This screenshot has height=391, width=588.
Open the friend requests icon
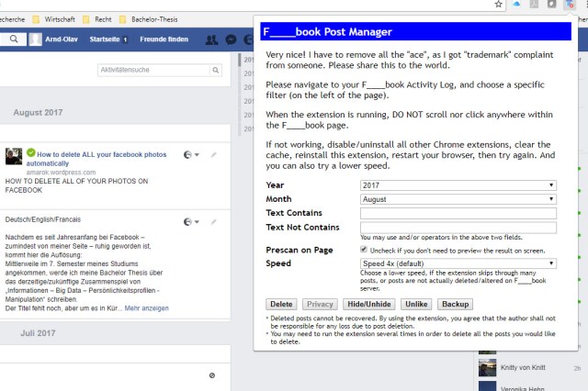pos(212,39)
